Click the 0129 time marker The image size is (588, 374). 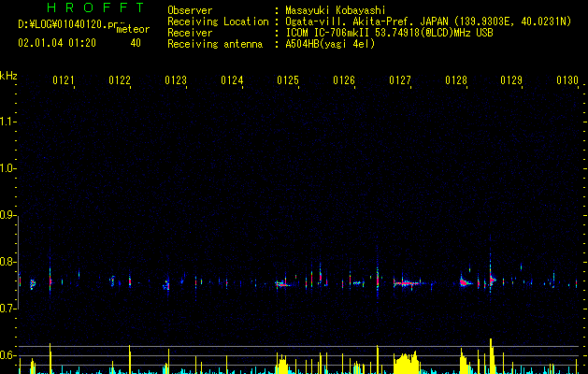pyautogui.click(x=511, y=80)
